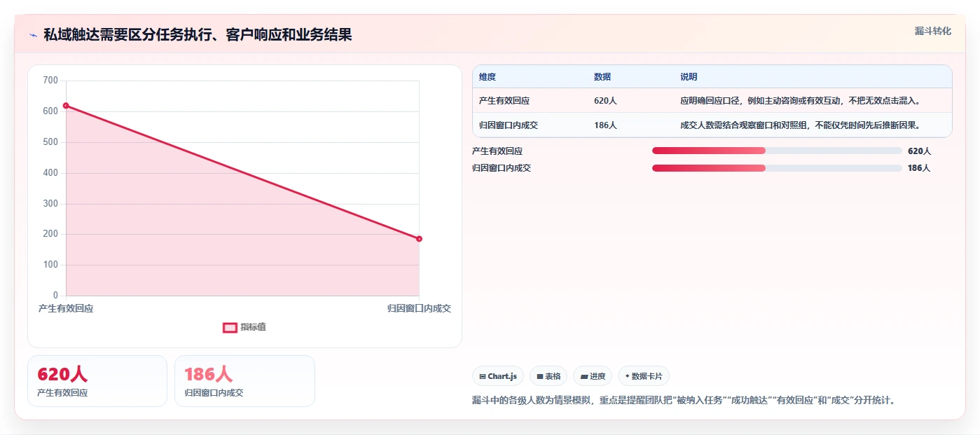
Task: Open the 186人 data card
Action: tap(244, 381)
